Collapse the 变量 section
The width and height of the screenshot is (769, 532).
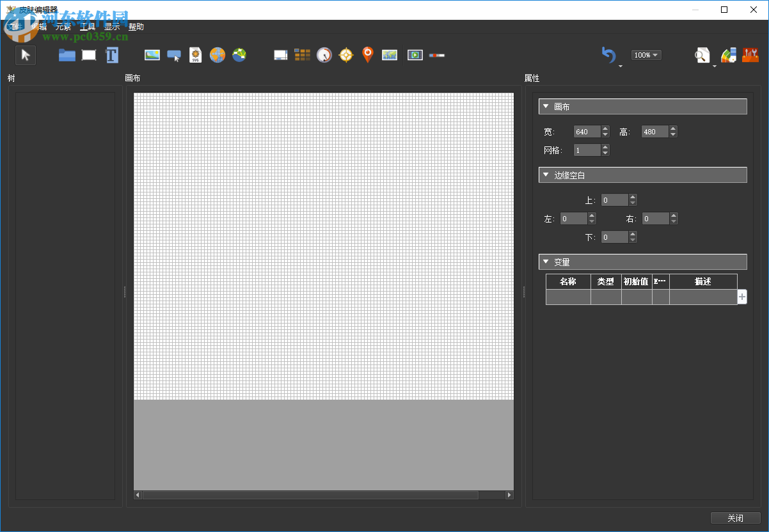coord(546,262)
